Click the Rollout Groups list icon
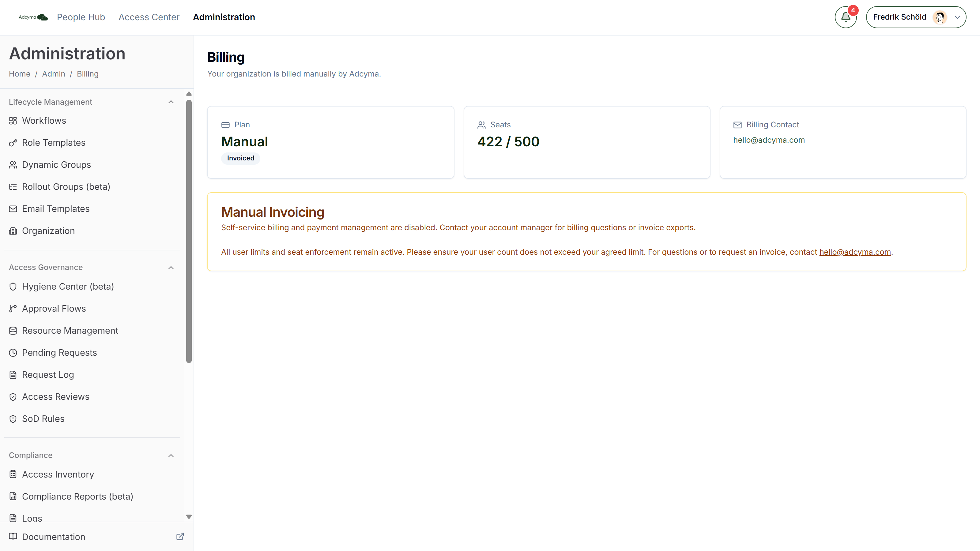Viewport: 980px width, 551px height. pyautogui.click(x=13, y=187)
